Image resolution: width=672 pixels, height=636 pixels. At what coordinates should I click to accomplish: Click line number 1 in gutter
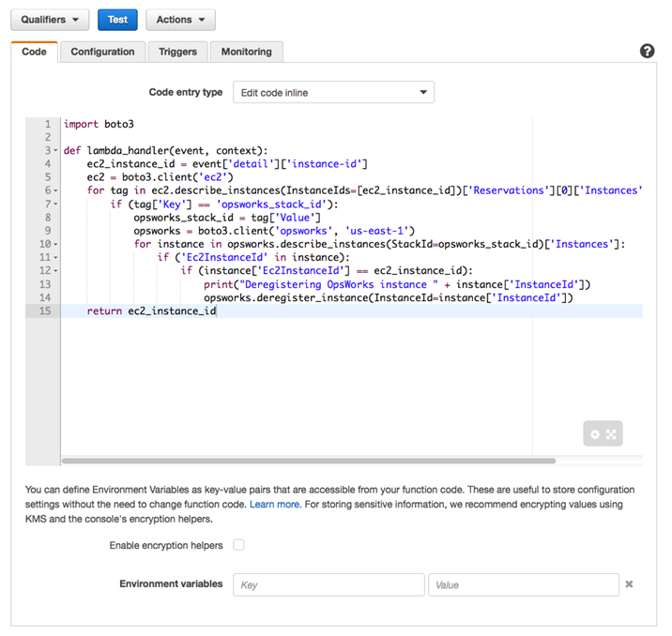[48, 124]
